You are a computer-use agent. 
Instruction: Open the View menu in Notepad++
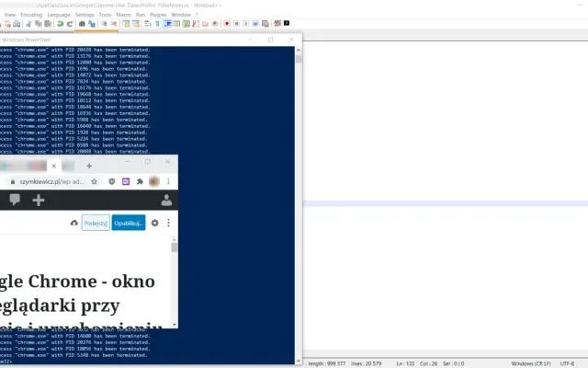[x=10, y=15]
